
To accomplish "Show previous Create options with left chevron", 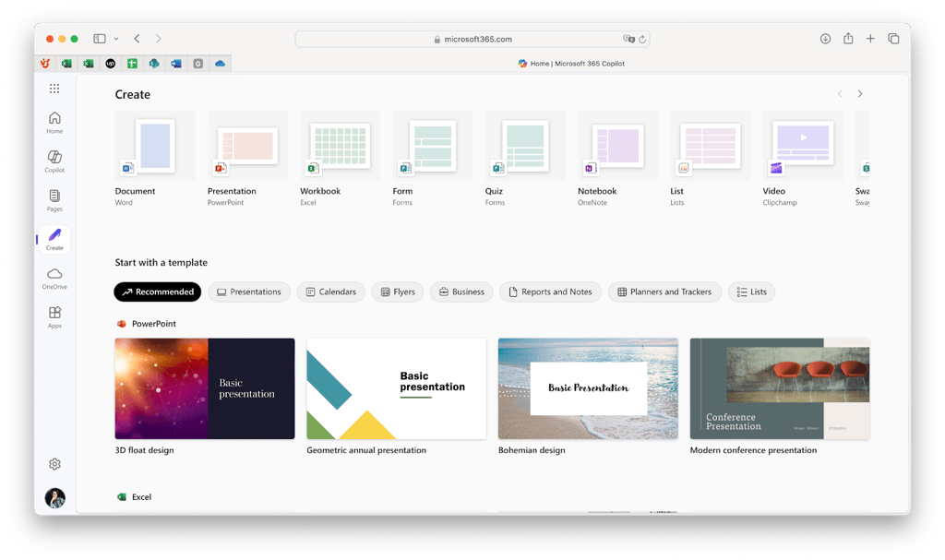I will click(x=840, y=94).
